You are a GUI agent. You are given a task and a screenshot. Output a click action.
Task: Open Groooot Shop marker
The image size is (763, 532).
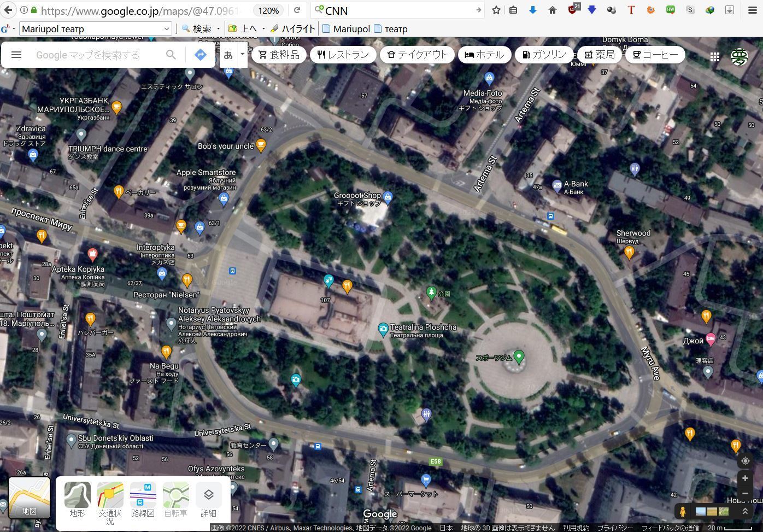point(388,197)
